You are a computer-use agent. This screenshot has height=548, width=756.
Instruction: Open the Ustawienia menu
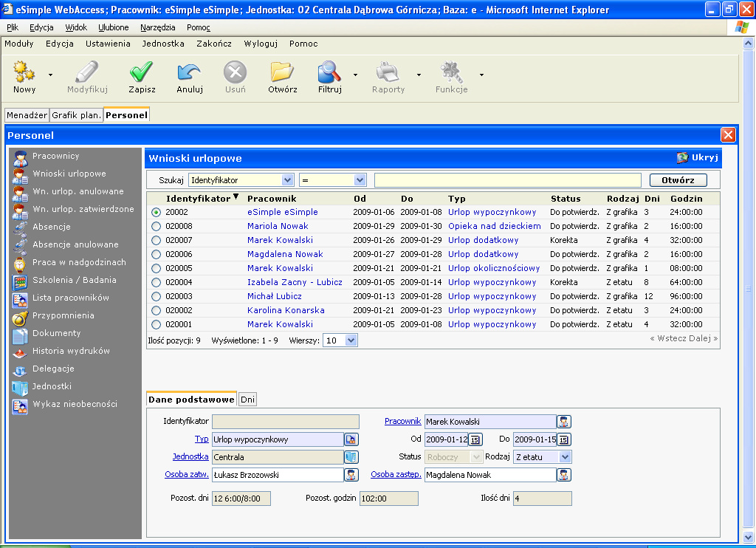pyautogui.click(x=108, y=44)
